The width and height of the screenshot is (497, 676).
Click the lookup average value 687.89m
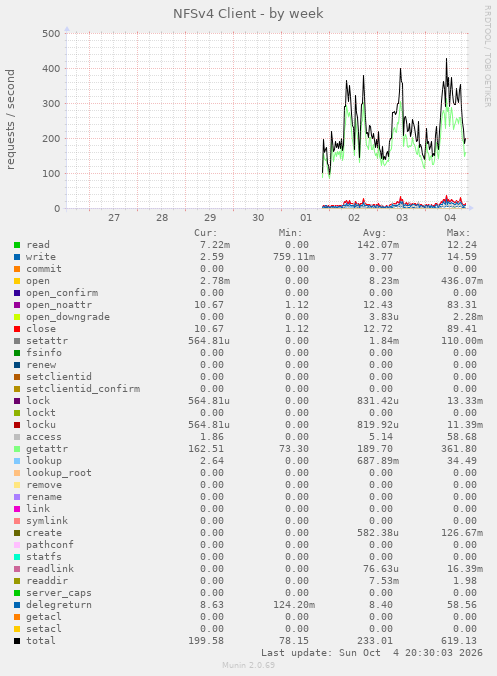tap(378, 461)
